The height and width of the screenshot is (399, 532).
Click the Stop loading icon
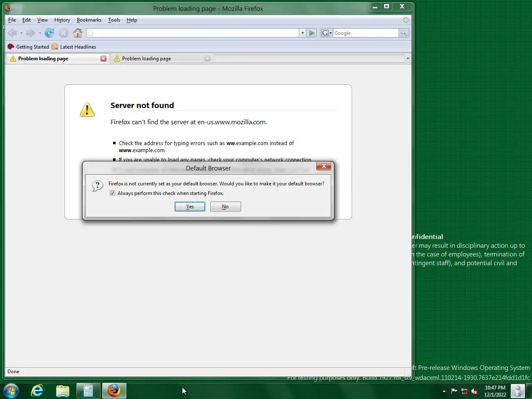pyautogui.click(x=64, y=33)
